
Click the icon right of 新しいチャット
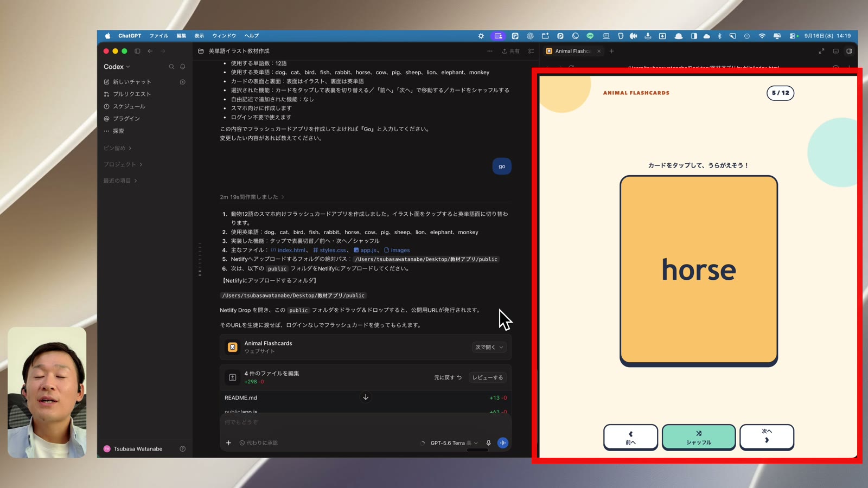pos(183,82)
